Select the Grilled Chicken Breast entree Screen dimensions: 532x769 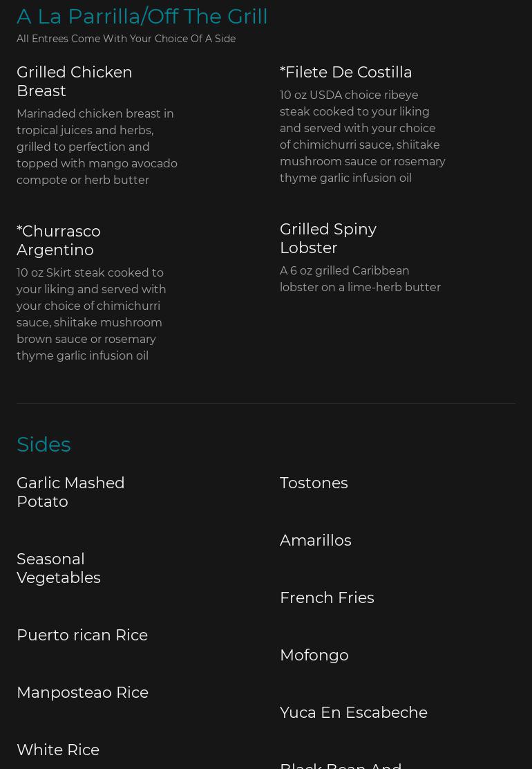[75, 82]
